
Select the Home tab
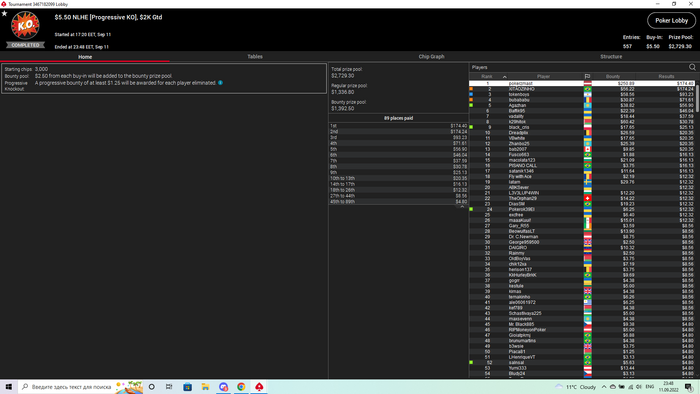tap(85, 57)
